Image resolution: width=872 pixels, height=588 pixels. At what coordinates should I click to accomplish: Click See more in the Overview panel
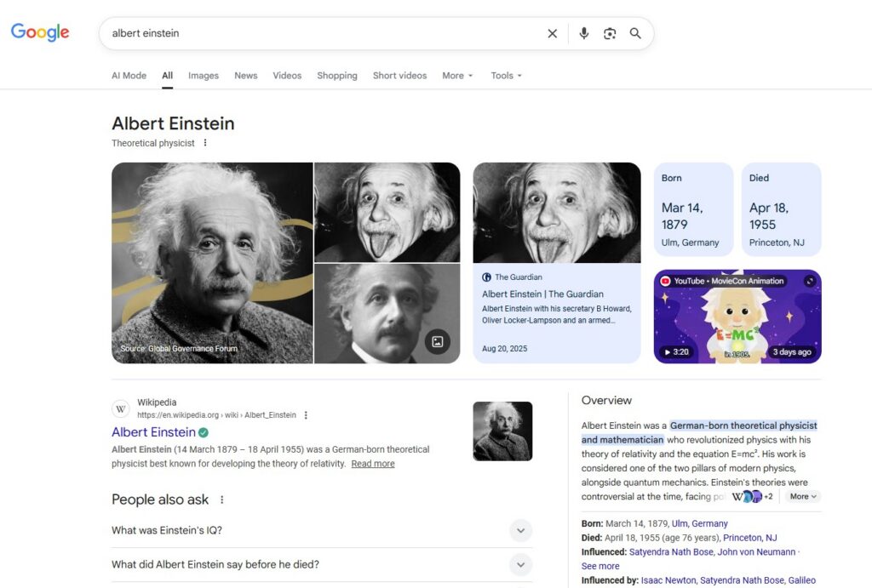600,566
